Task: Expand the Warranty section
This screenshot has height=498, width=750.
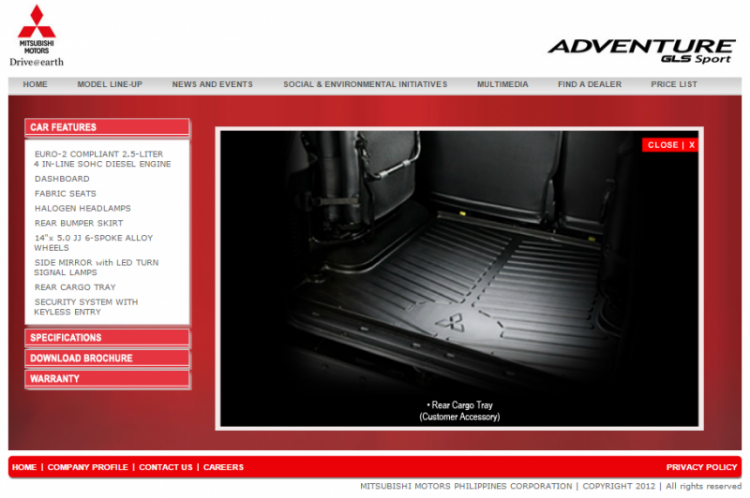Action: click(x=107, y=379)
